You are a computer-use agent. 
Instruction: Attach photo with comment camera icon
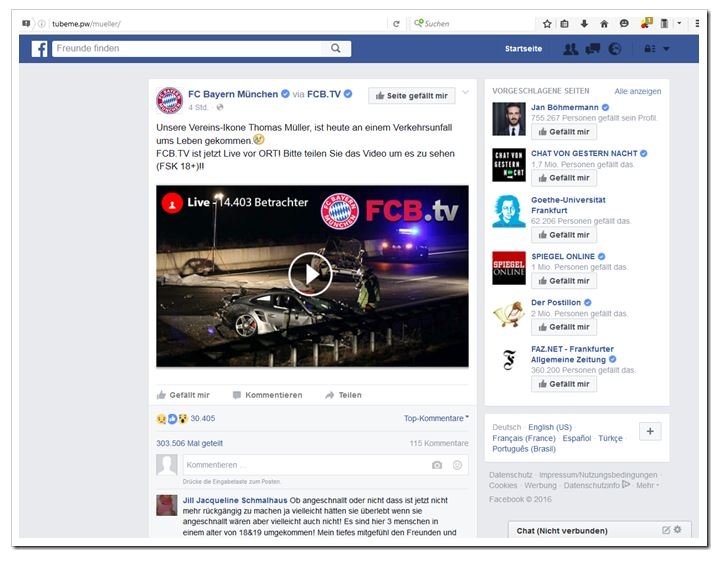[437, 465]
